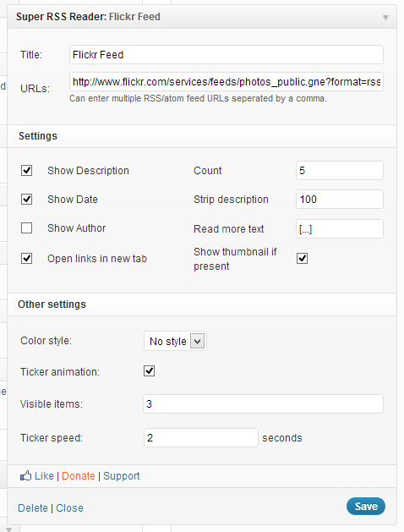Toggle the Show Description checkbox
This screenshot has height=532, width=404.
point(27,170)
